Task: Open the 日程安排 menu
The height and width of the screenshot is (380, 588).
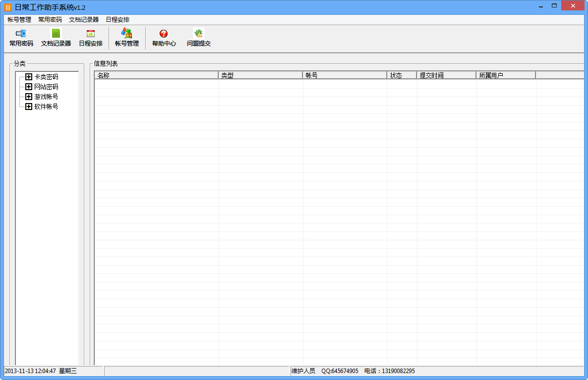Action: (x=118, y=19)
